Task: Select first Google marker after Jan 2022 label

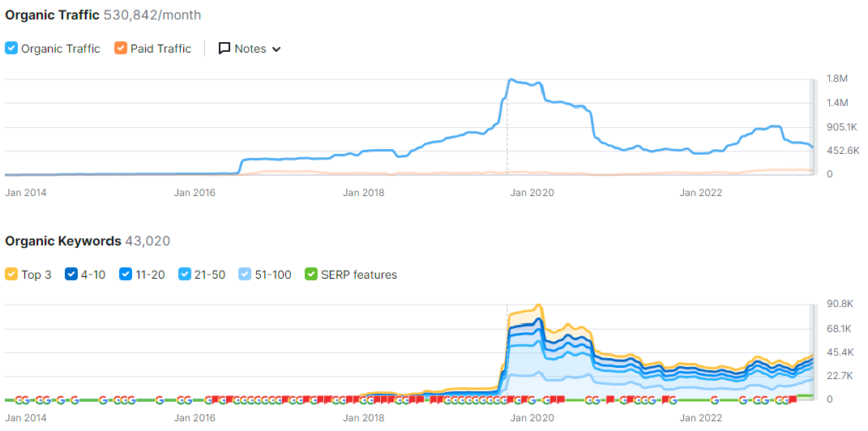Action: click(x=715, y=399)
